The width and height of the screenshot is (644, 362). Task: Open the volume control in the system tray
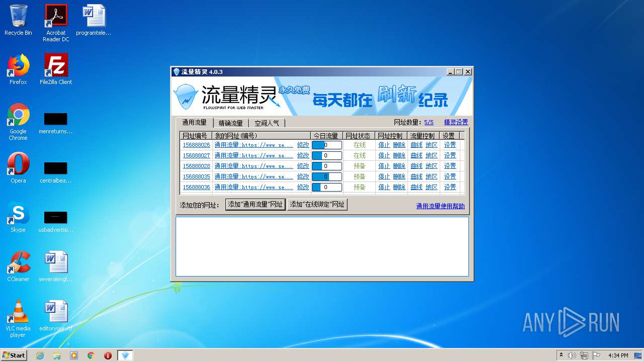coord(572,355)
